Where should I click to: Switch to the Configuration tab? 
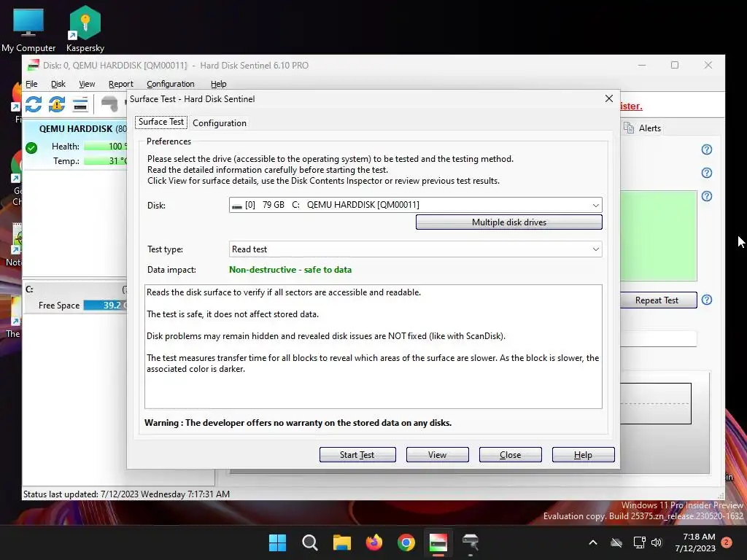tap(220, 122)
